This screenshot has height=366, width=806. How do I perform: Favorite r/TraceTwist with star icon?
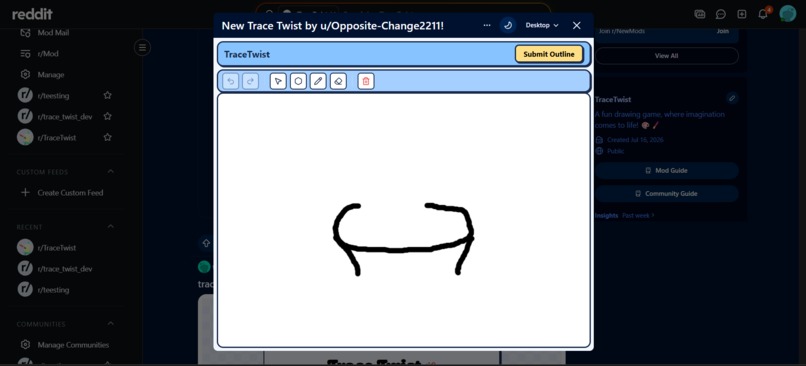[107, 137]
